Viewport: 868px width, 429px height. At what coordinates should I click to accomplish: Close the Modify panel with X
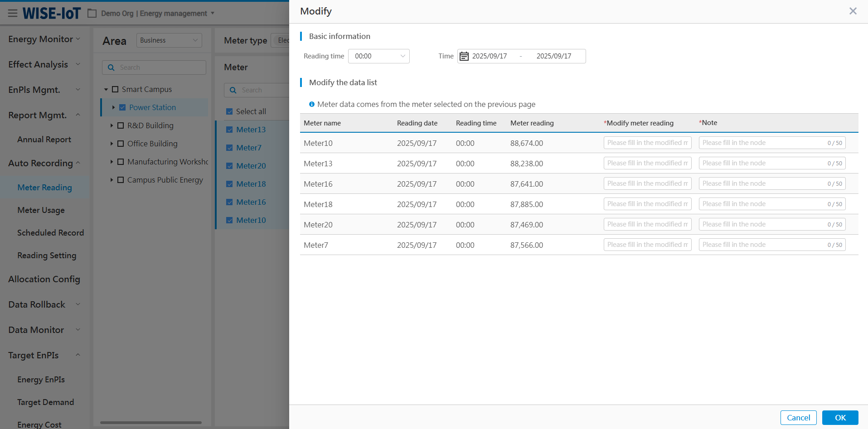tap(853, 11)
